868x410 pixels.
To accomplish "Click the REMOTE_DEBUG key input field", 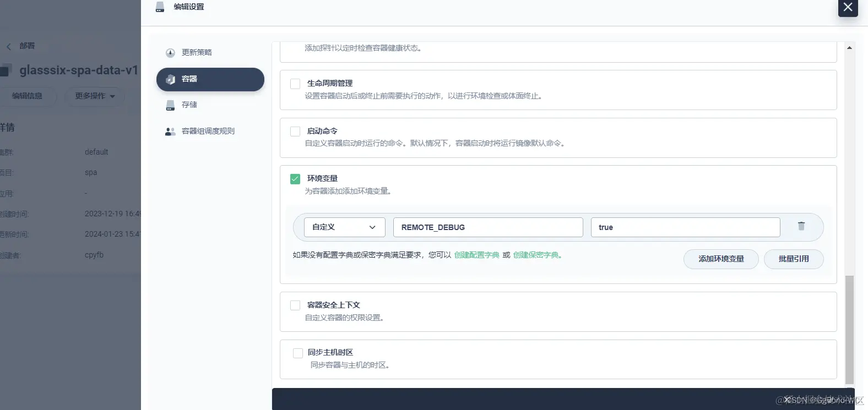I will tap(488, 227).
